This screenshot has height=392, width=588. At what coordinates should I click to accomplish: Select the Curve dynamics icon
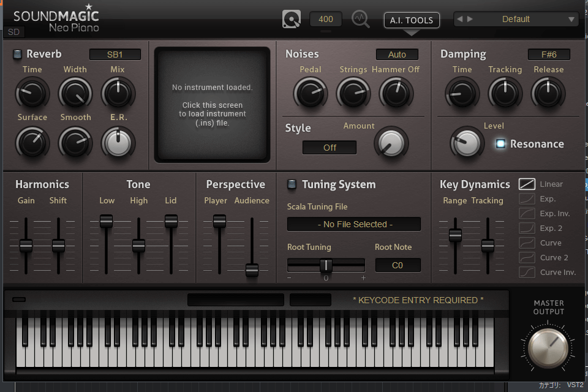527,243
